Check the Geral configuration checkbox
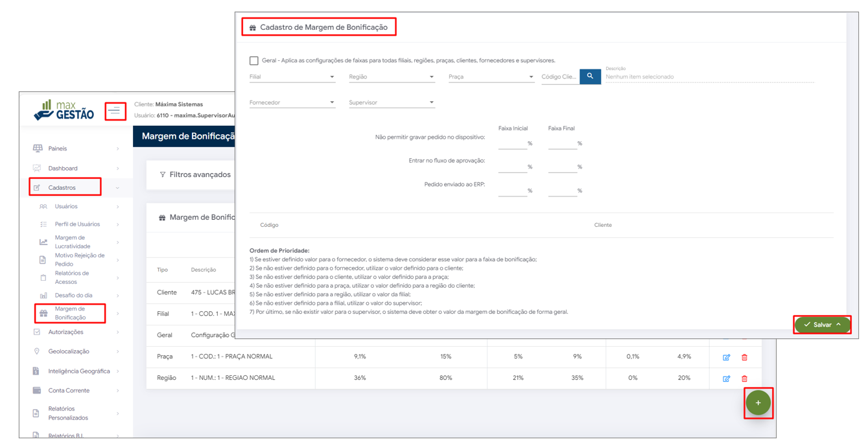The image size is (868, 446). [254, 61]
